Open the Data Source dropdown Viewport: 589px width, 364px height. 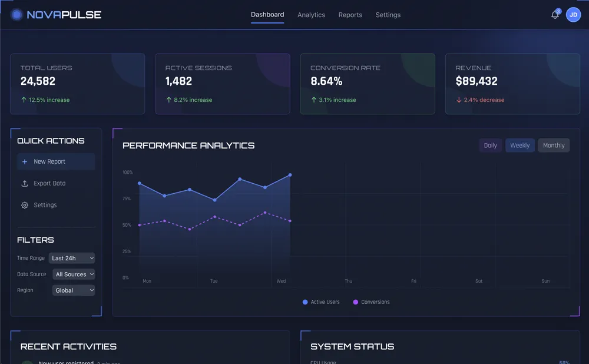[74, 274]
